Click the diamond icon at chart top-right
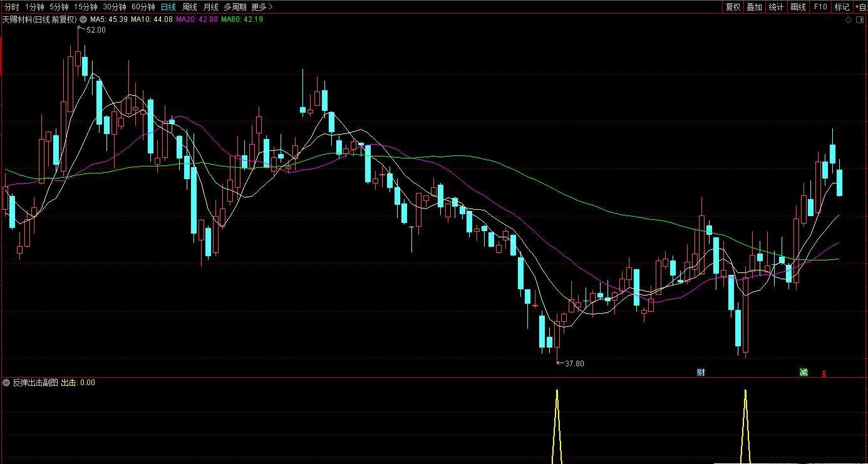868x464 pixels. [849, 19]
